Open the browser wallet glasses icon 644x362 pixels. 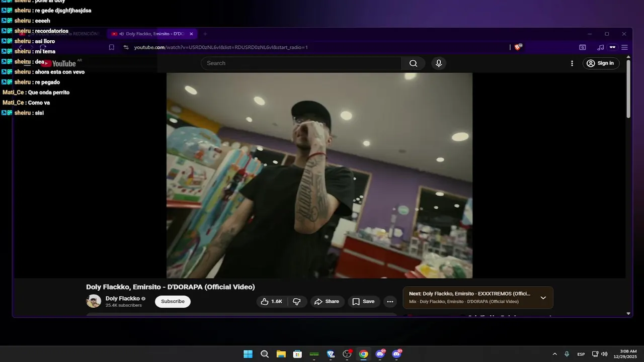(612, 47)
